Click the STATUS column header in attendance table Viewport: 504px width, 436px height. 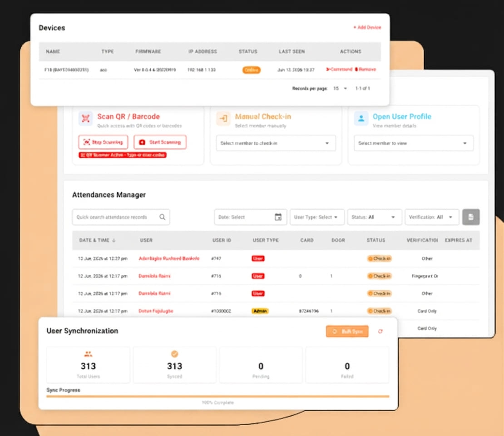(376, 240)
